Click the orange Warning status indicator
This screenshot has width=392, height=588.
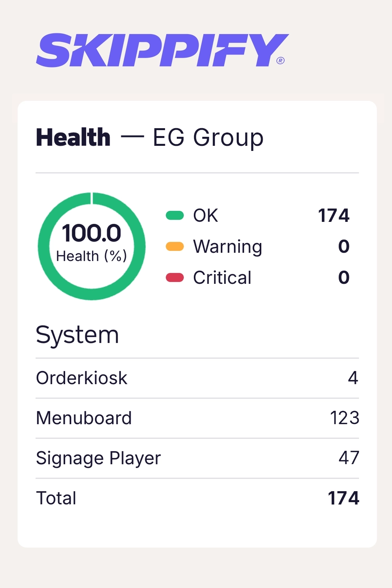[x=175, y=247]
